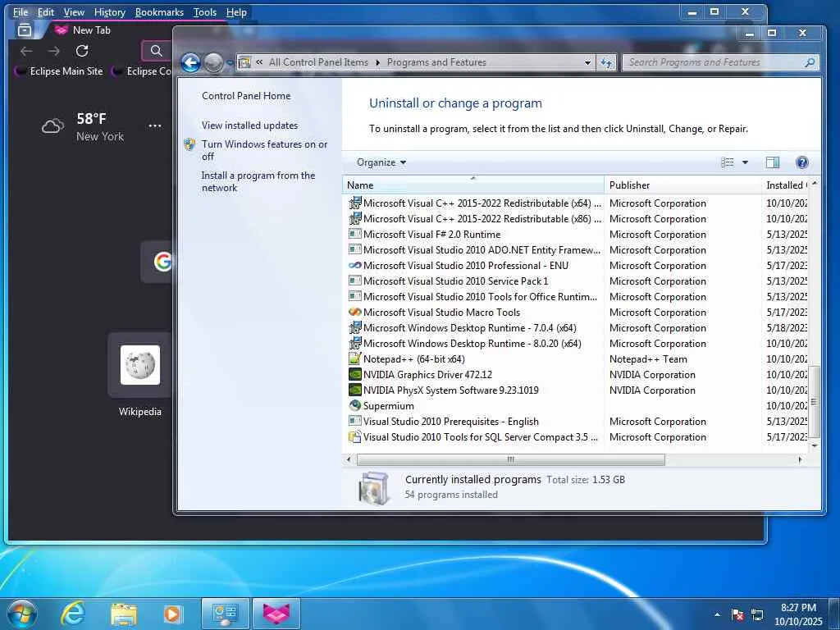Sort list by Publisher column header
Image resolution: width=840 pixels, height=630 pixels.
[x=682, y=185]
